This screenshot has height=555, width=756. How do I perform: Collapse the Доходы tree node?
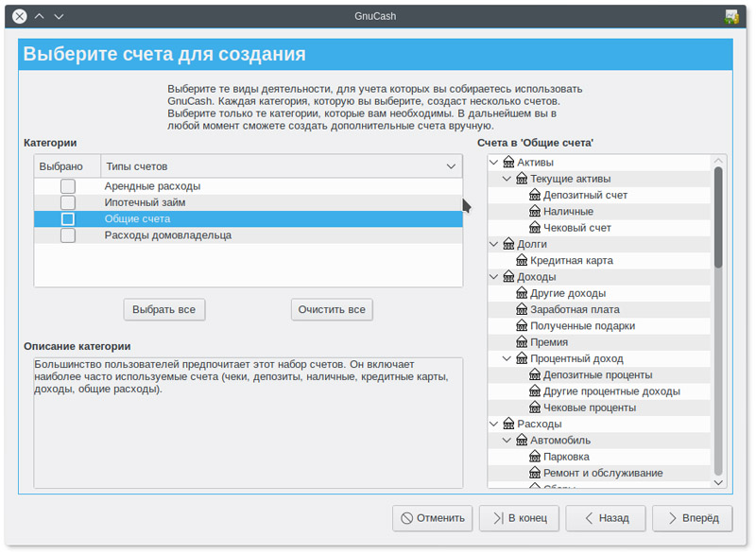click(493, 277)
